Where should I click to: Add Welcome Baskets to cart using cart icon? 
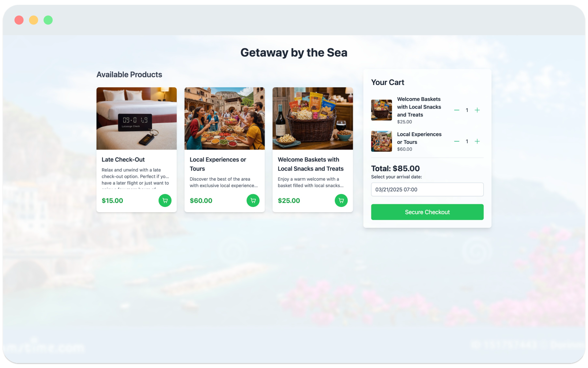point(341,201)
